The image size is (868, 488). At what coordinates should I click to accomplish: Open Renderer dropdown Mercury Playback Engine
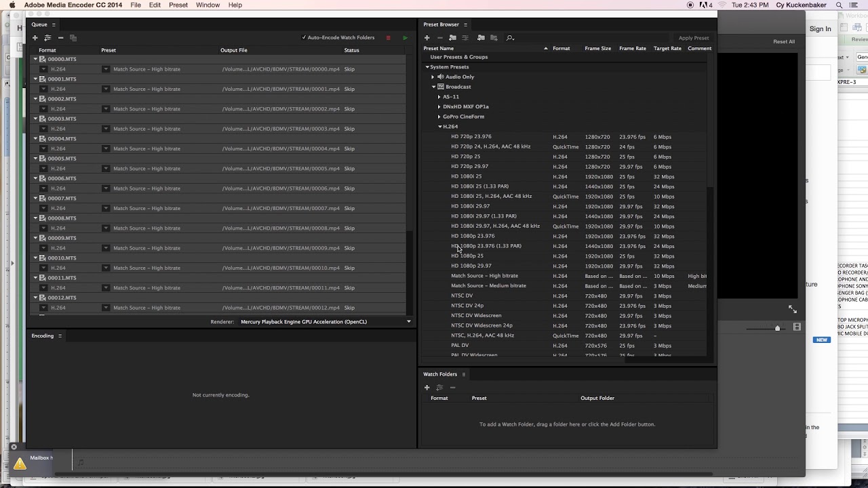(x=324, y=322)
